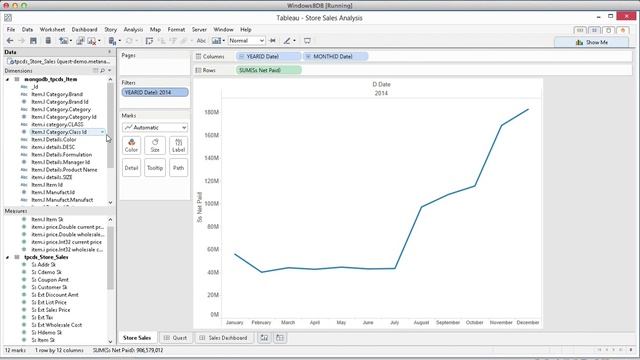Open dropdown on Item.I Category.Class Id field
The image size is (640, 360).
102,132
